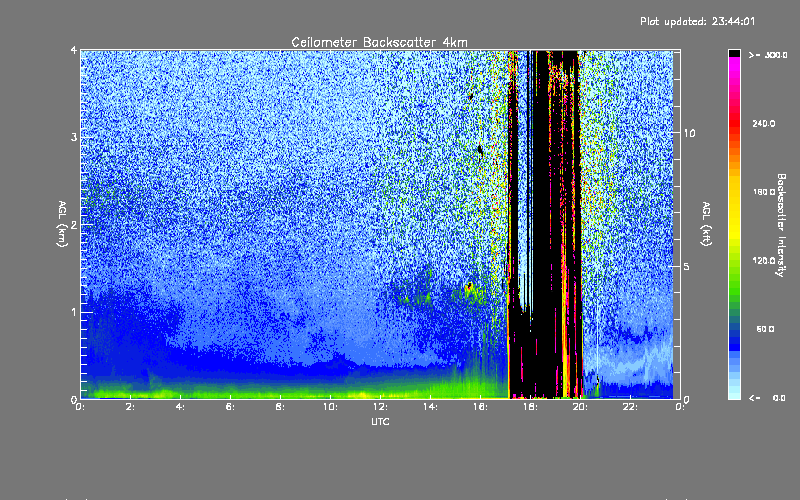Click the "5" tick on kft axis
The height and width of the screenshot is (500, 800).
point(687,266)
